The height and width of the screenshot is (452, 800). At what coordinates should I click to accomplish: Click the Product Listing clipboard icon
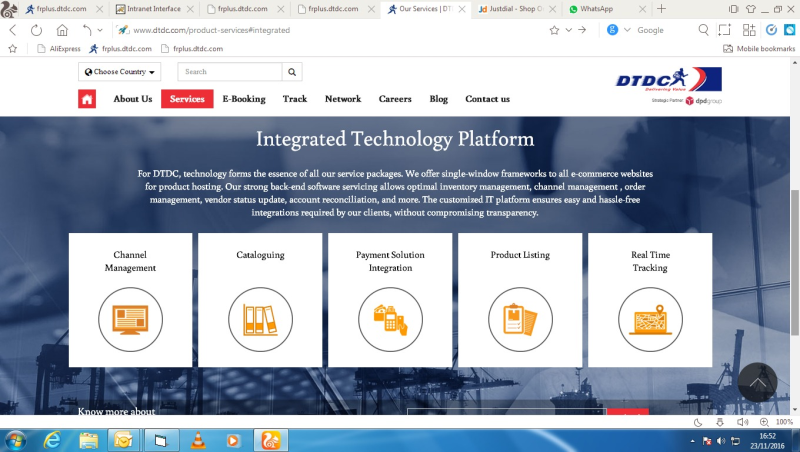(520, 319)
